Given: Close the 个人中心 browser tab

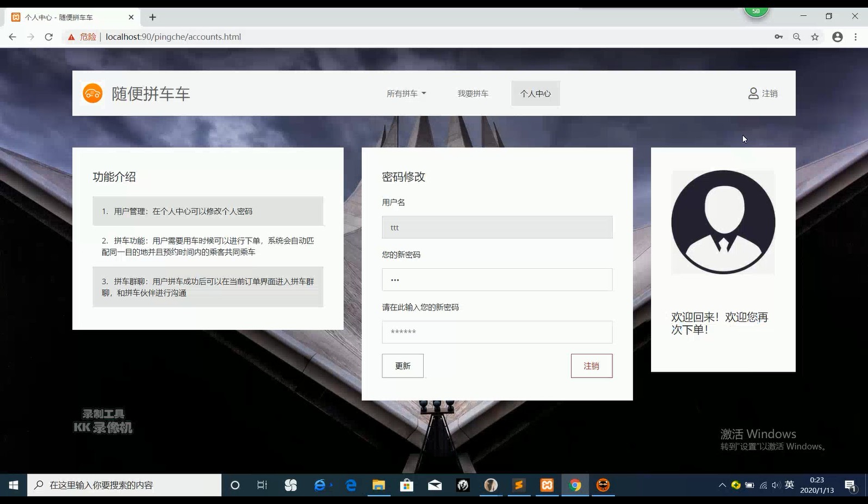Looking at the screenshot, I should pos(131,17).
